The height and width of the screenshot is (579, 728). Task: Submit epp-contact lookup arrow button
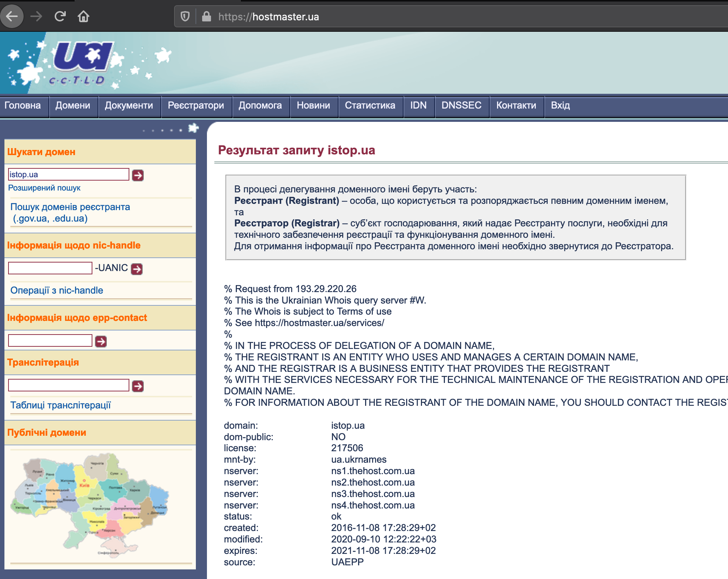tap(101, 342)
